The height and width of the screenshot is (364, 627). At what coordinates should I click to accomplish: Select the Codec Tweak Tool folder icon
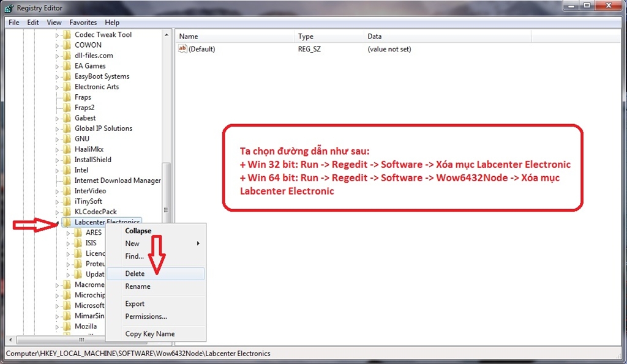coord(67,35)
